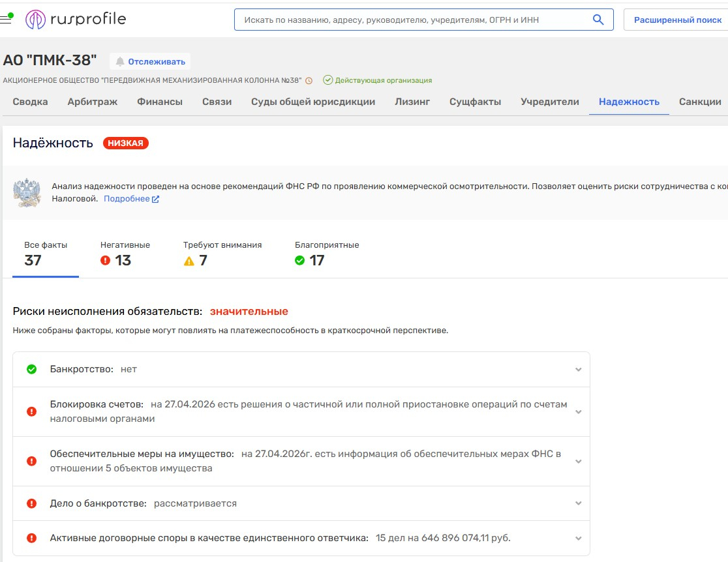The image size is (728, 562).
Task: Open the Подробнее link
Action: point(131,199)
